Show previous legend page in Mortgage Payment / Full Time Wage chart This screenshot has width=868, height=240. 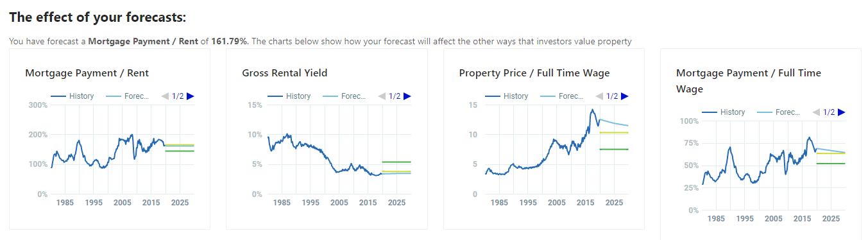coord(816,112)
